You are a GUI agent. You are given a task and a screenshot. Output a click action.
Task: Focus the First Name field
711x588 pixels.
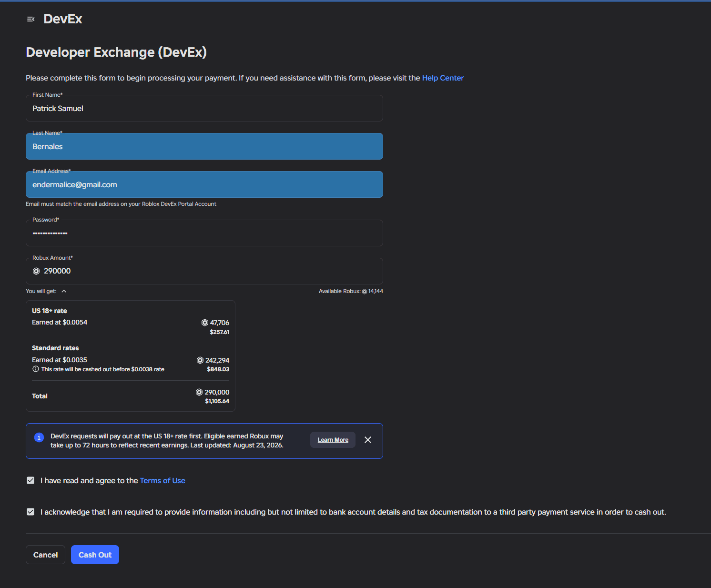click(204, 108)
